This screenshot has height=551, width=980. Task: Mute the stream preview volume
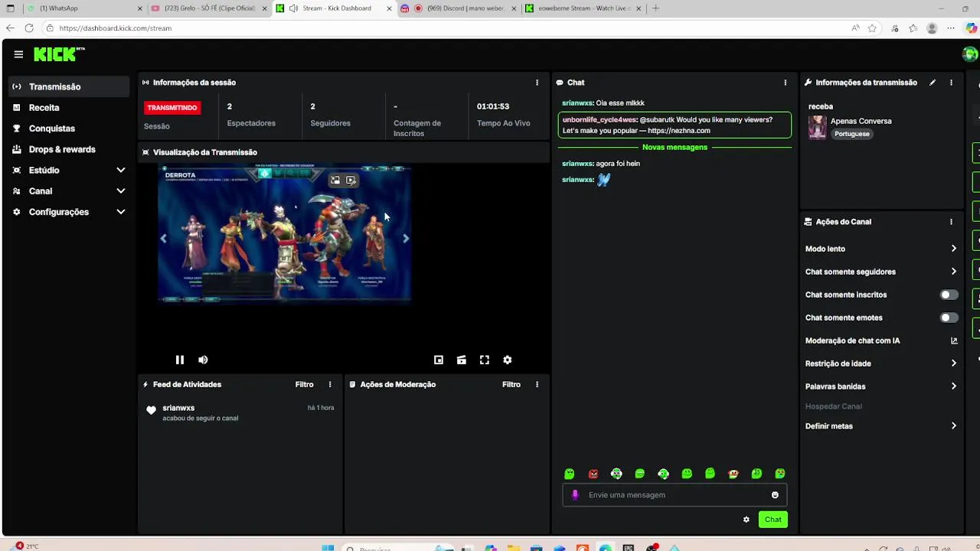(203, 360)
